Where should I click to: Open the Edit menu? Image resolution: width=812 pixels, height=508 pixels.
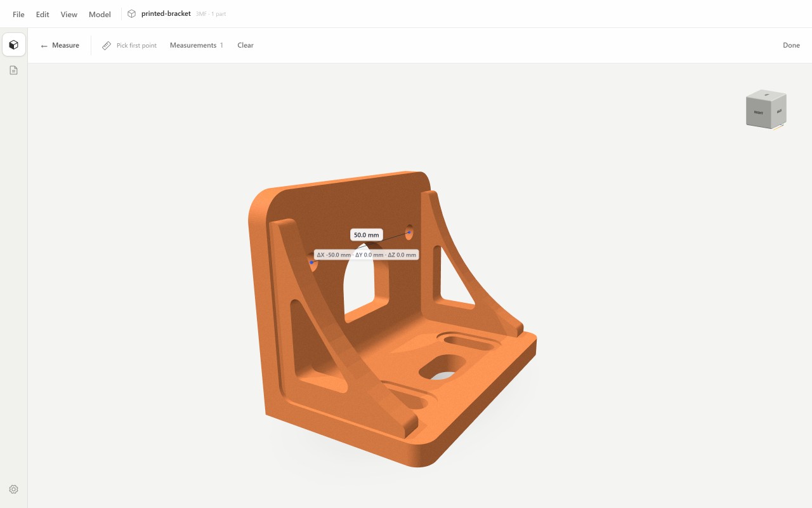(43, 14)
